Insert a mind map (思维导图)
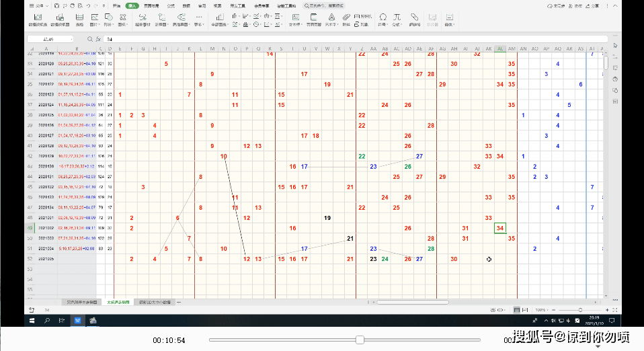The height and width of the screenshot is (351, 644). [x=181, y=19]
